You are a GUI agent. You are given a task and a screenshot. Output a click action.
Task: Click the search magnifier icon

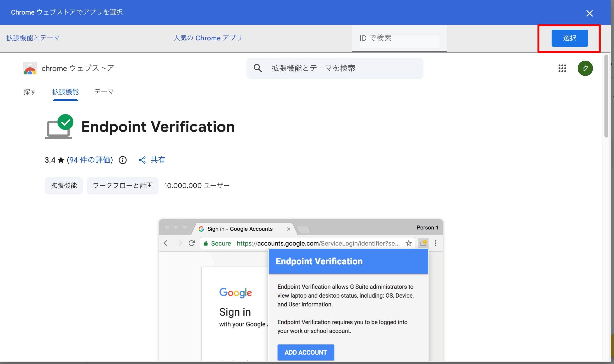click(258, 68)
